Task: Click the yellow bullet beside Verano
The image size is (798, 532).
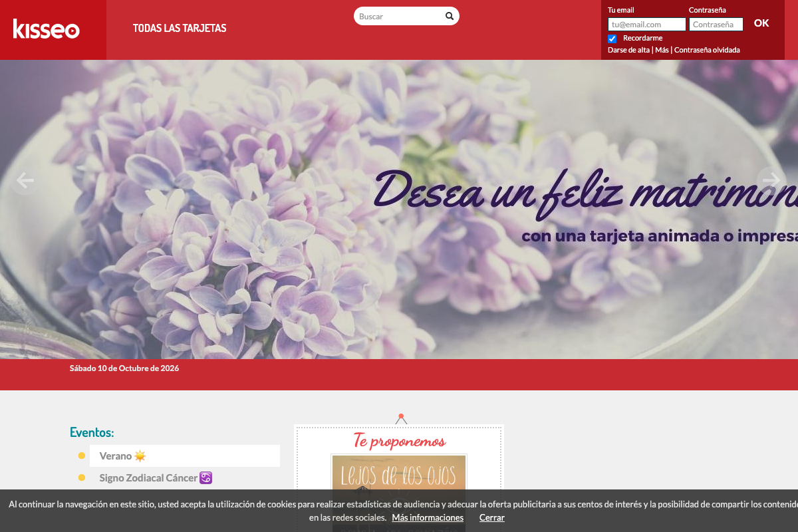Action: pos(82,456)
